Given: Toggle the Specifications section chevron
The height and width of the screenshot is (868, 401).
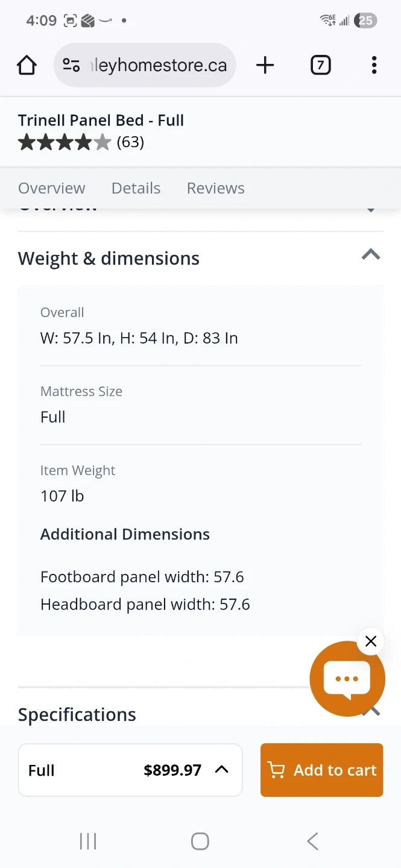Looking at the screenshot, I should coord(374,712).
